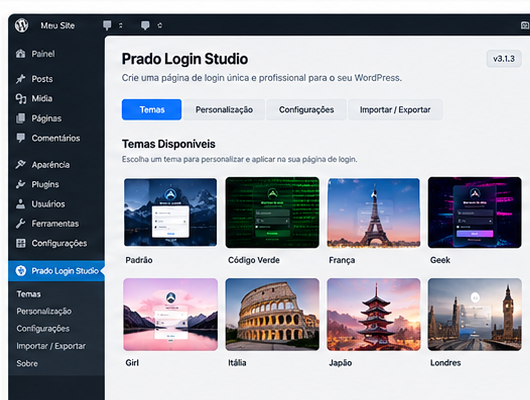Click the sidebar Configurações grid icon

(20, 243)
